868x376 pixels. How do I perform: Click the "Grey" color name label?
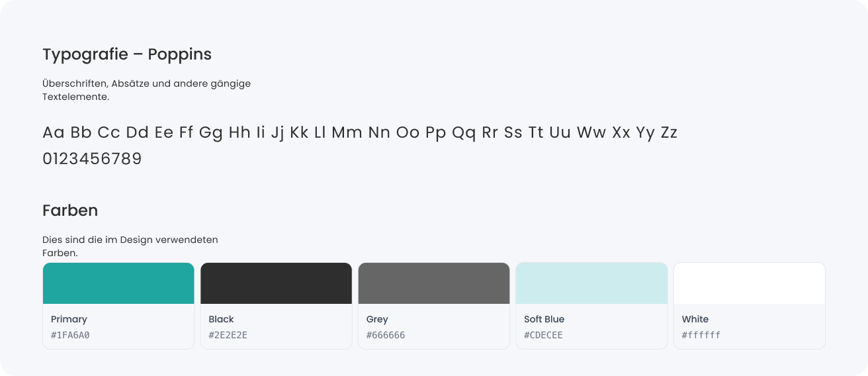click(x=377, y=319)
